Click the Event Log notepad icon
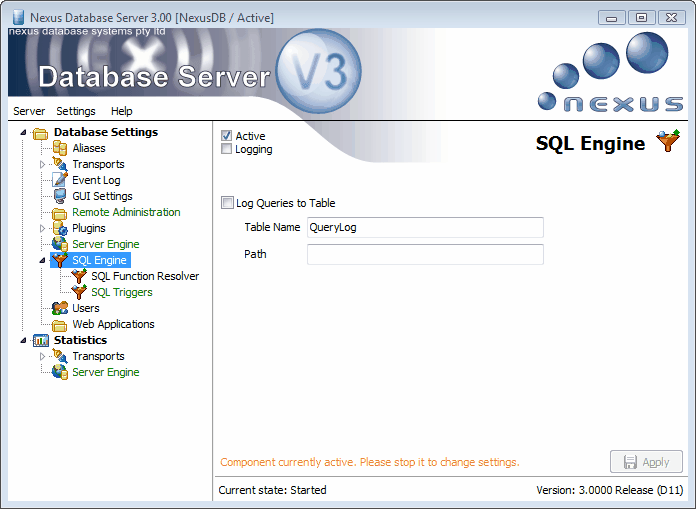 click(x=60, y=180)
